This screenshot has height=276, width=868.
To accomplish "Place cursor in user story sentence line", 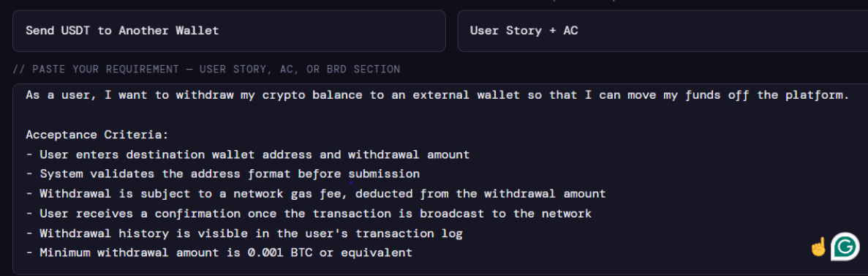I will (437, 95).
